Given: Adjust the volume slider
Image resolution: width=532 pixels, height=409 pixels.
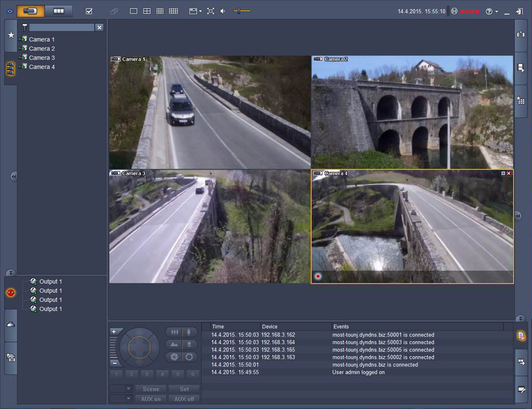Looking at the screenshot, I should tap(242, 11).
